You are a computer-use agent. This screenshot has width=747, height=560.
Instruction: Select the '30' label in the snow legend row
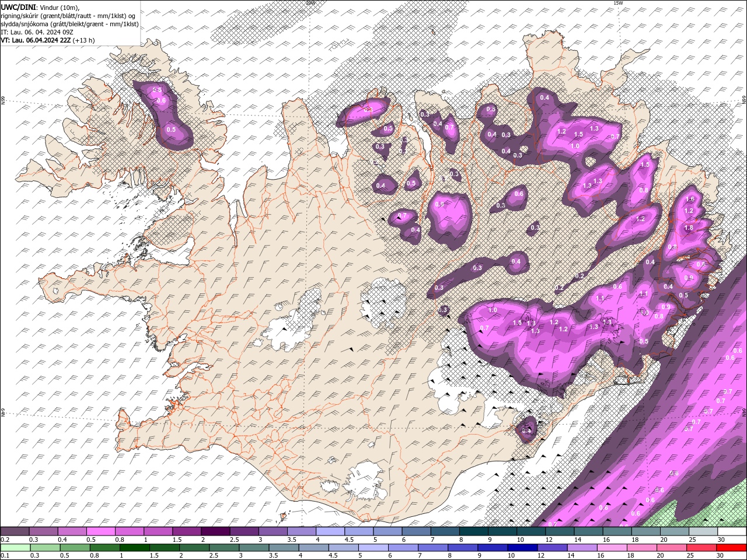(x=720, y=540)
